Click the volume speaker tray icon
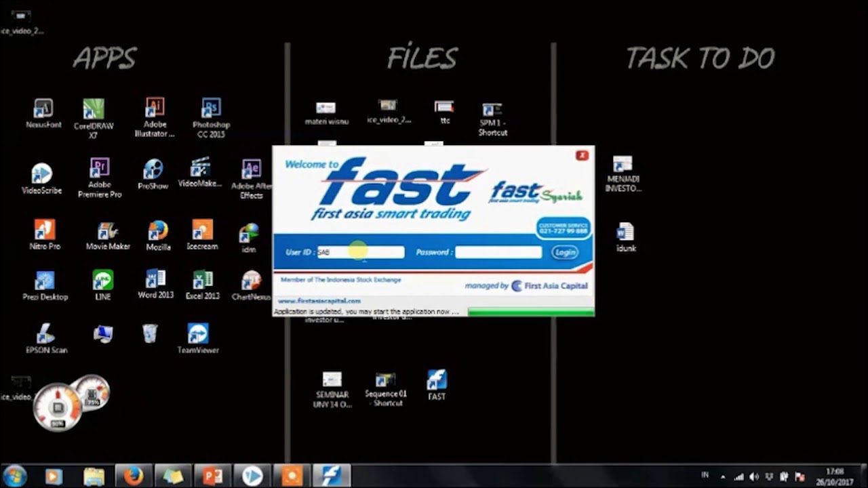 coord(753,477)
